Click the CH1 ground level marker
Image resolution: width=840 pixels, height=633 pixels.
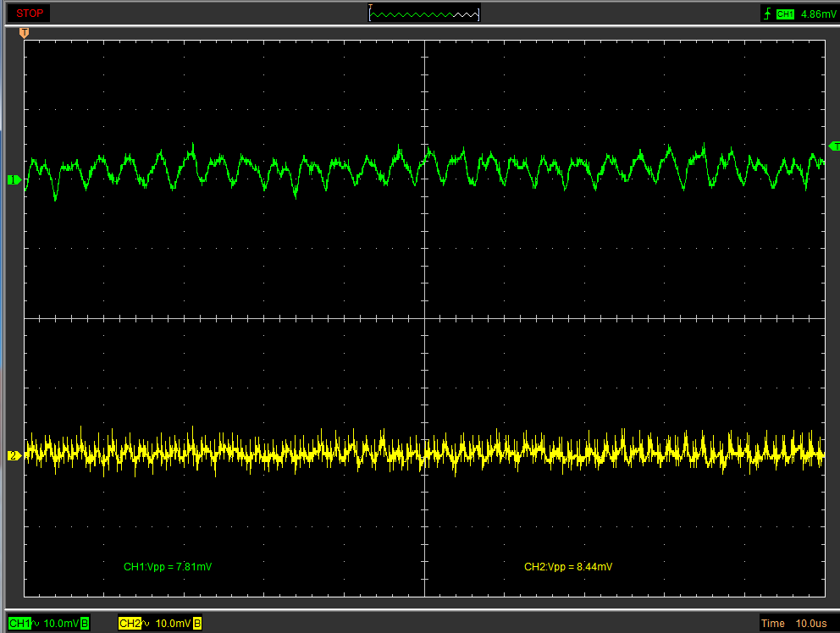pos(14,180)
